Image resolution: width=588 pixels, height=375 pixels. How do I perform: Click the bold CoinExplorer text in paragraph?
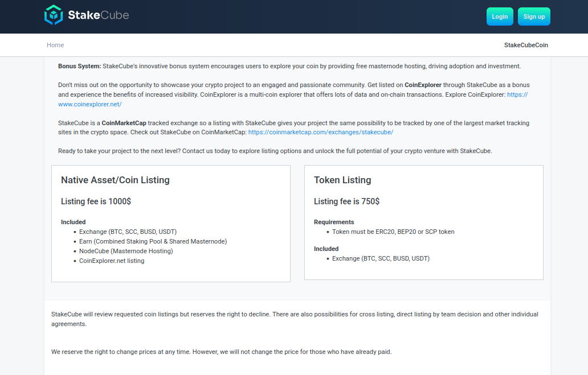coord(423,85)
